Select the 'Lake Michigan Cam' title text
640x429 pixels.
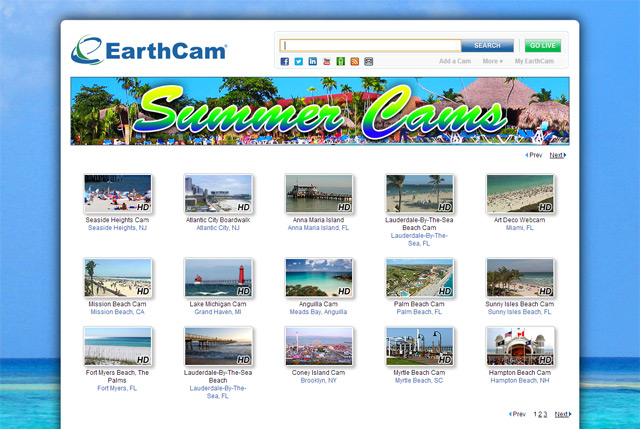pyautogui.click(x=218, y=304)
